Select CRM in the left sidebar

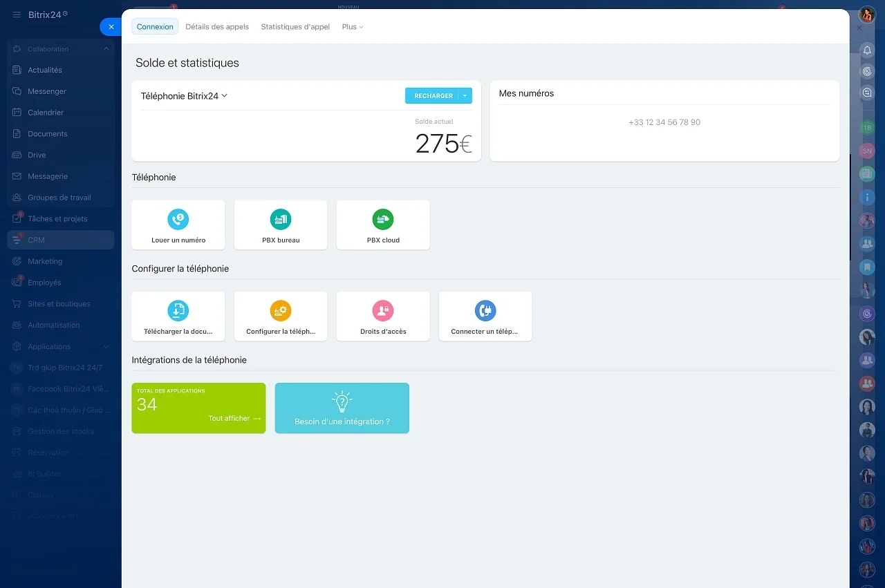pos(61,240)
